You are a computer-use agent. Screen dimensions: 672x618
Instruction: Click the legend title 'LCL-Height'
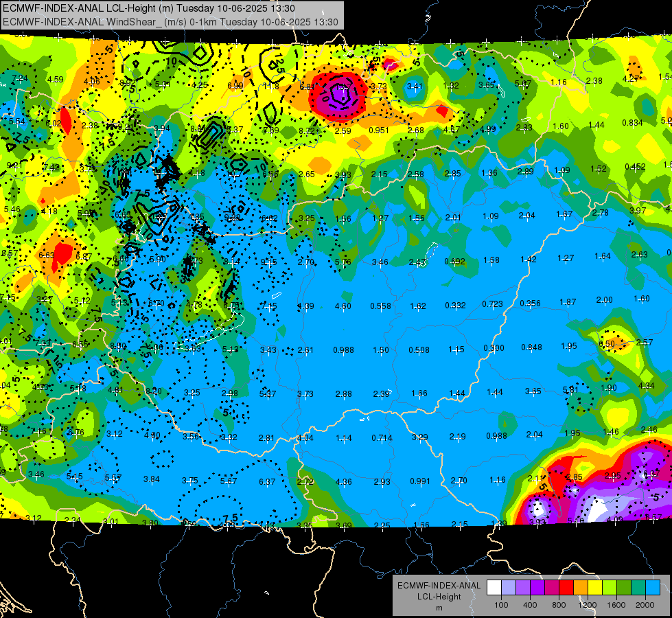point(439,597)
